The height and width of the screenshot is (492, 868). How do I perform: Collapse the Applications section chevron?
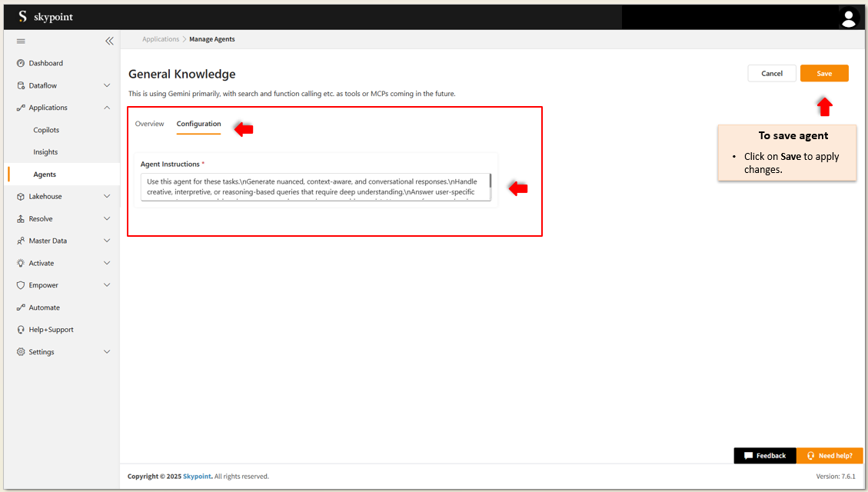[x=107, y=108]
